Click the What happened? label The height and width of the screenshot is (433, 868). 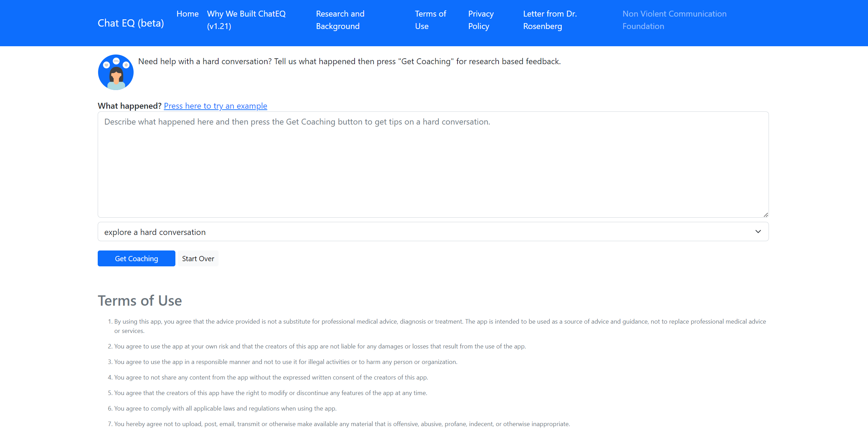(129, 106)
